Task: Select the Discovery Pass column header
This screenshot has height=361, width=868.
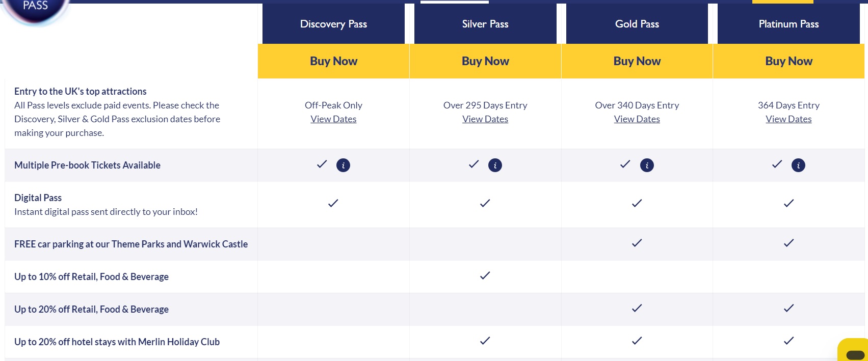Action: pos(333,24)
